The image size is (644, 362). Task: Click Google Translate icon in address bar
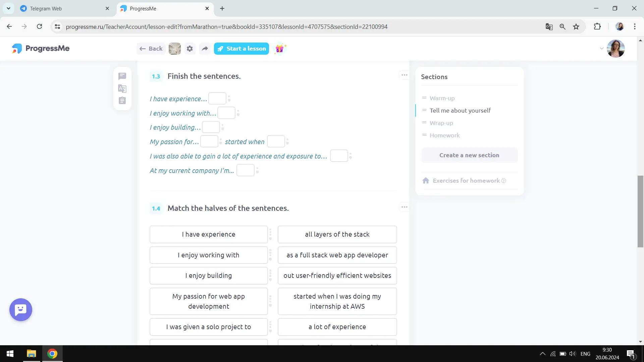pos(549,27)
